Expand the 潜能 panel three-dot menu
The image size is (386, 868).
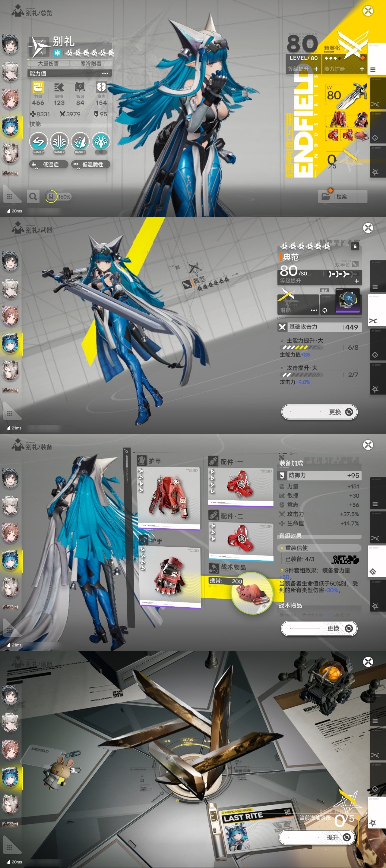click(x=314, y=310)
